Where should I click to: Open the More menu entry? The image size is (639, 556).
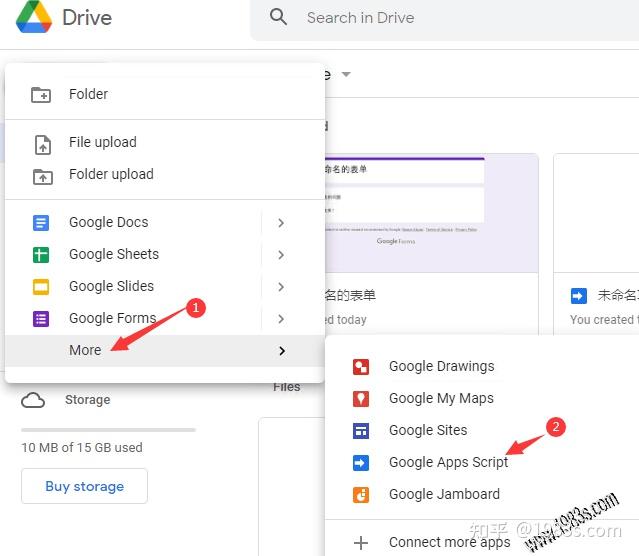165,351
